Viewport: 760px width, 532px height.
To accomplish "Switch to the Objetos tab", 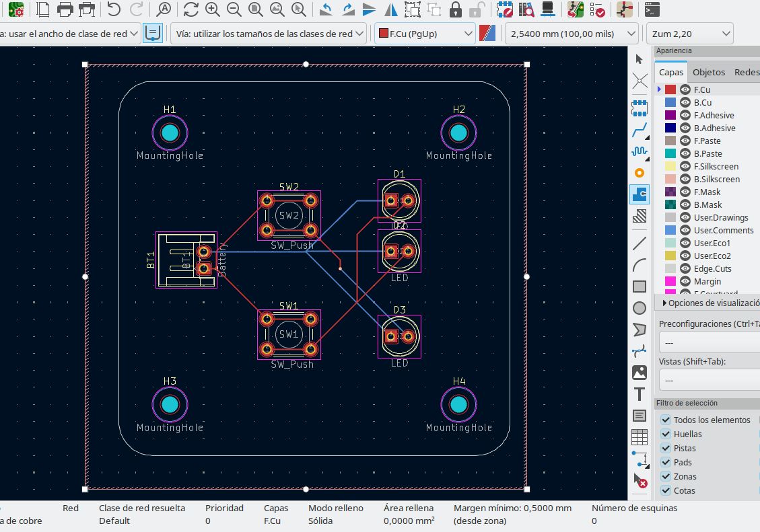I will [709, 73].
